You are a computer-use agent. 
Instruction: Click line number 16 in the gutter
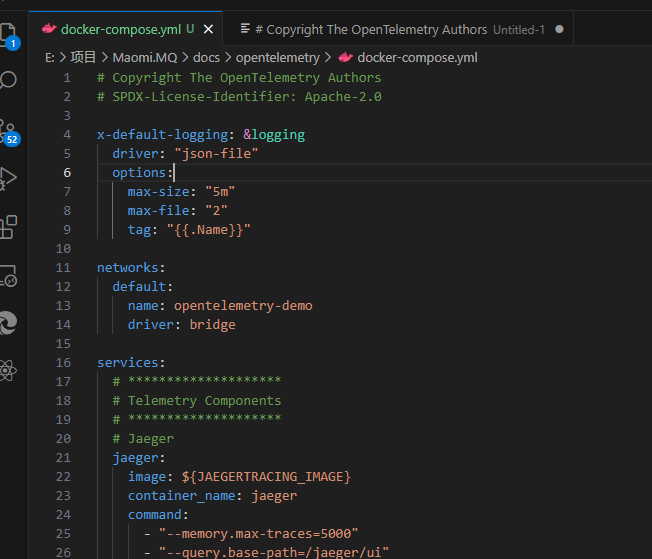pos(64,362)
